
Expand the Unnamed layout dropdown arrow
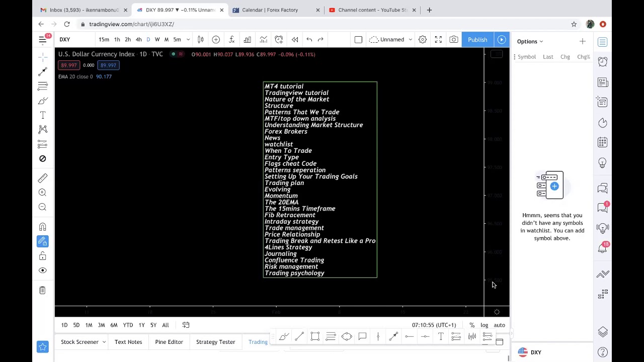pyautogui.click(x=411, y=40)
